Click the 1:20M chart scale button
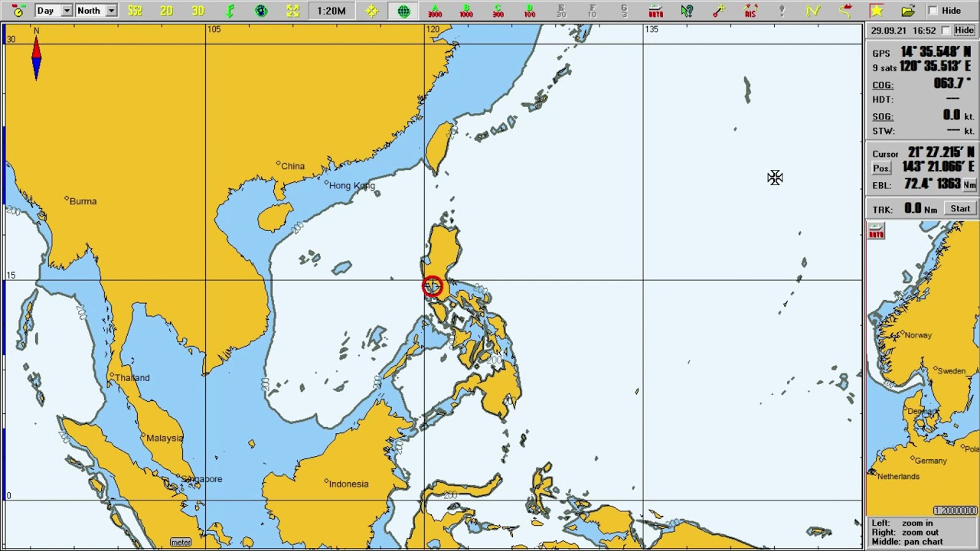This screenshot has width=980, height=551. click(331, 11)
